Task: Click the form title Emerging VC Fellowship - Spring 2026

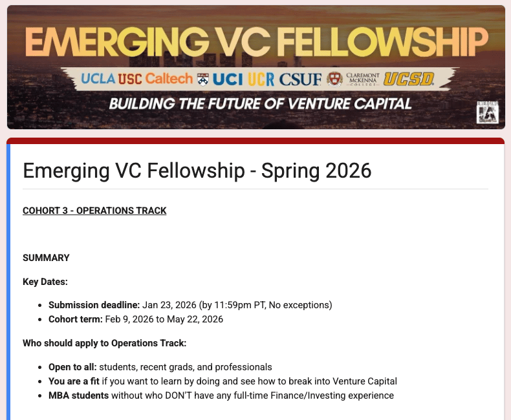Action: tap(197, 171)
